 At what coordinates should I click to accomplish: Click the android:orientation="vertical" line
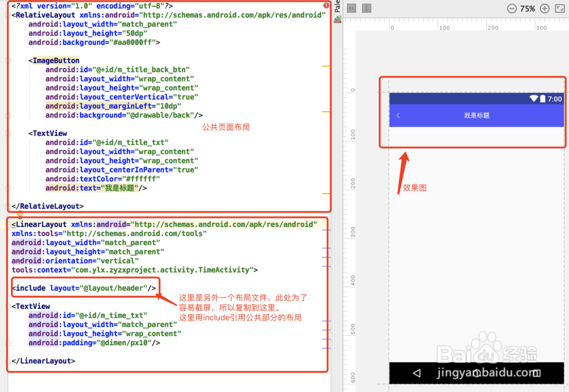pyautogui.click(x=75, y=261)
